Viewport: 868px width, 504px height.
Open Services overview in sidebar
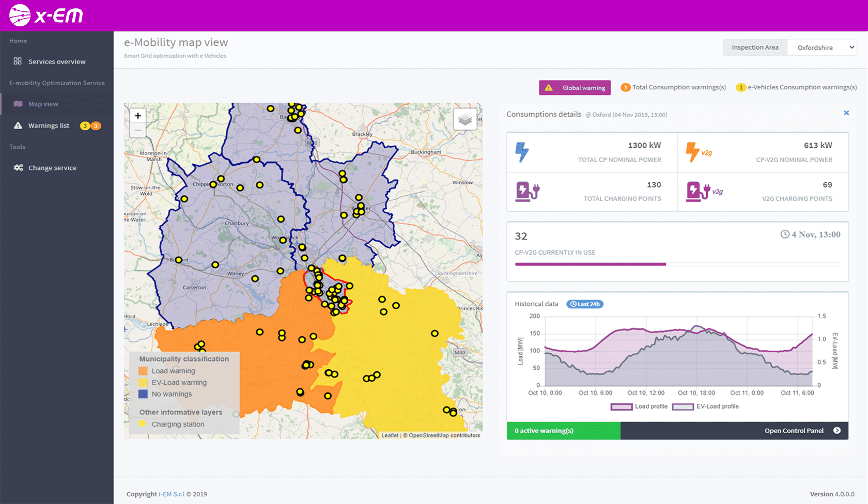pos(57,61)
